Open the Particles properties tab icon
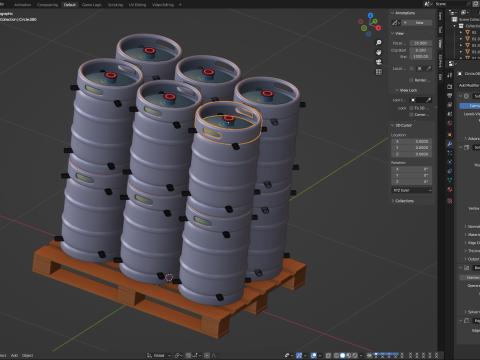Screen dimensions: 480x360 point(450,153)
